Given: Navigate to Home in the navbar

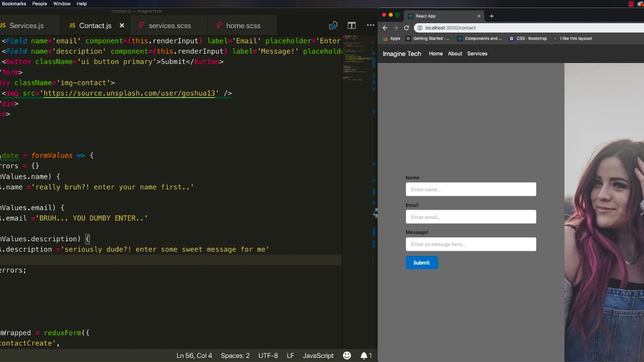Looking at the screenshot, I should tap(436, 54).
